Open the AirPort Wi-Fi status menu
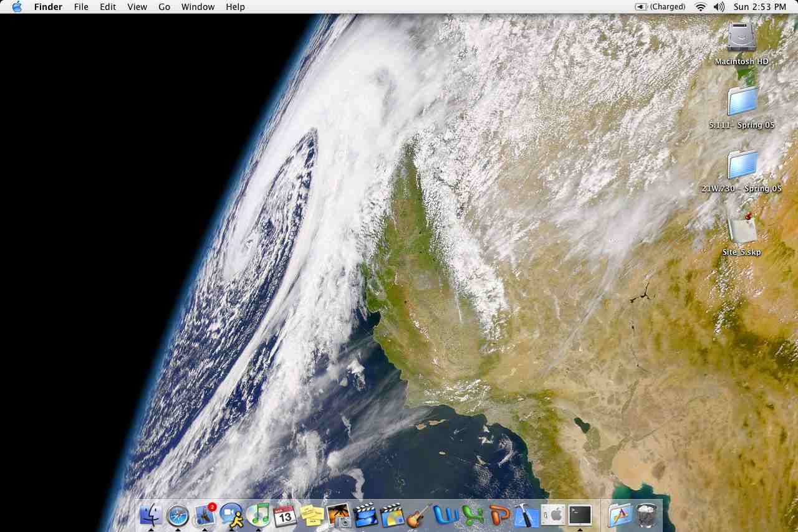The width and height of the screenshot is (798, 532). (x=701, y=7)
